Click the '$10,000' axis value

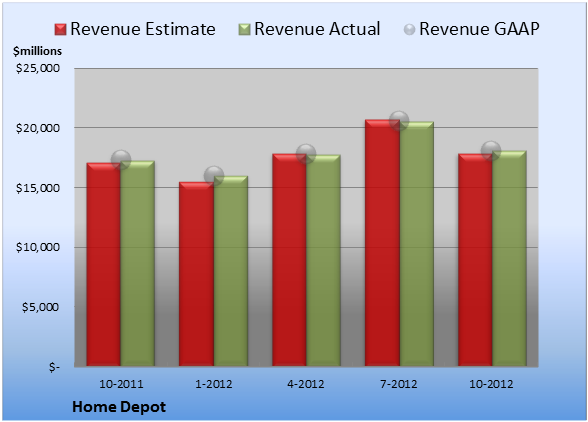click(x=38, y=247)
